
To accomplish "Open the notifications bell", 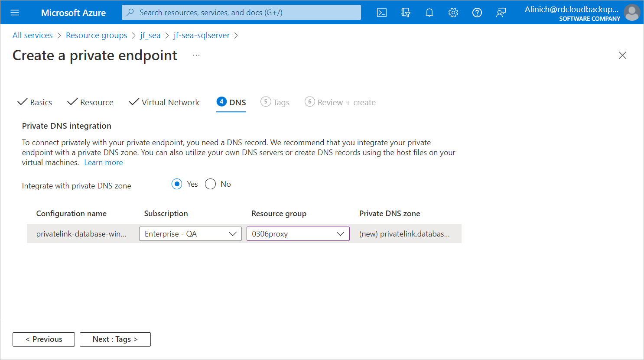I will 429,13.
